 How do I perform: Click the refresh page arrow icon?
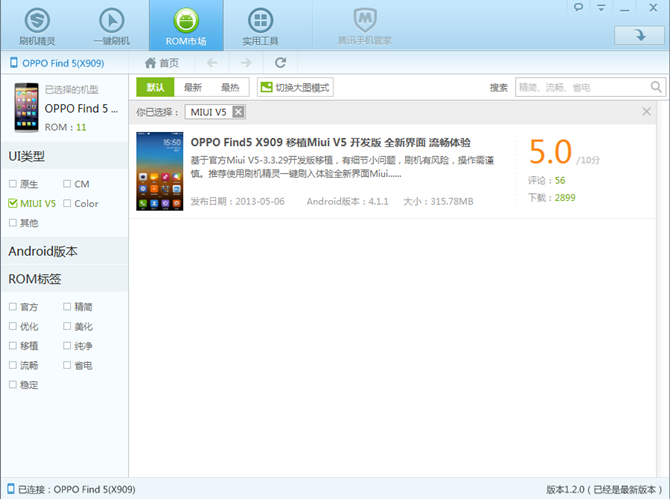[281, 63]
